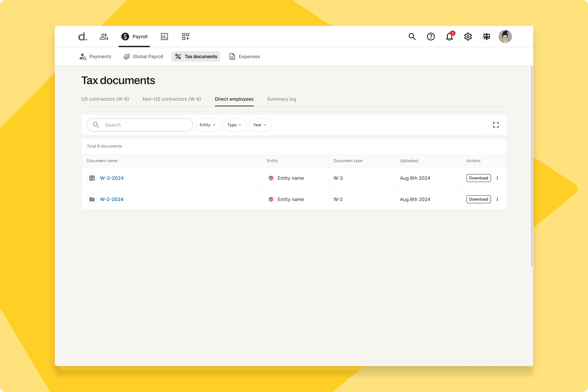The width and height of the screenshot is (588, 392).
Task: Go to Global Payroll sub-tab
Action: coord(143,56)
